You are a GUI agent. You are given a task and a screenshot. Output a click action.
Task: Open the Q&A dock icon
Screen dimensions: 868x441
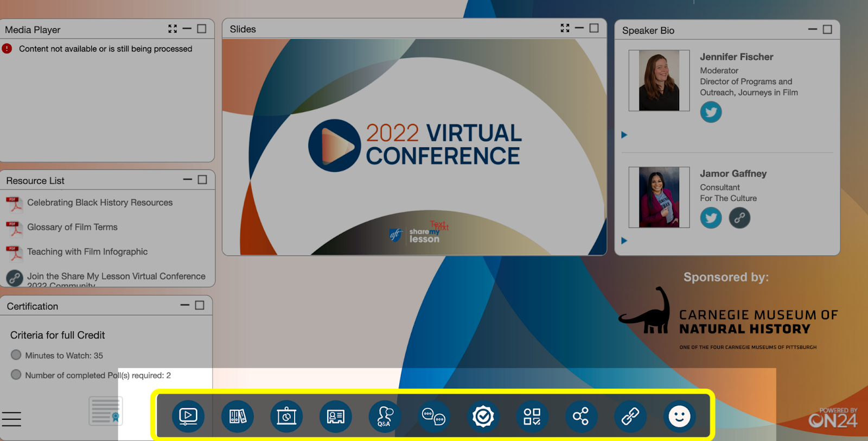coord(385,417)
